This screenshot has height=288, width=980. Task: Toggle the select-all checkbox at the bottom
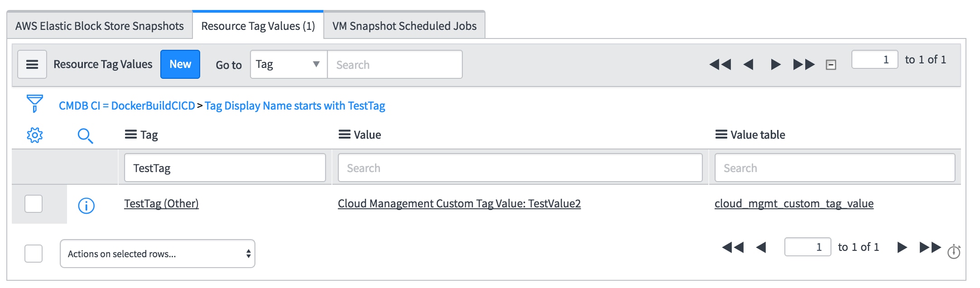(x=34, y=253)
